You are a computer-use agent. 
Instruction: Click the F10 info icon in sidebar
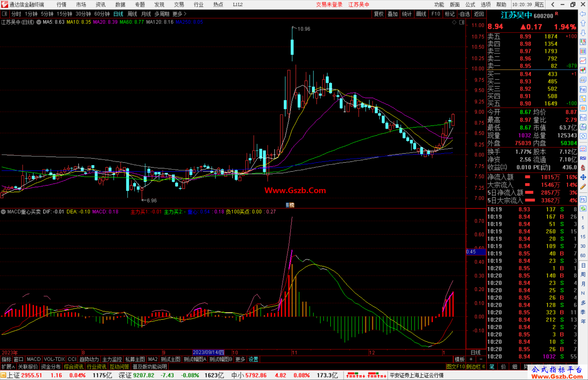[x=583, y=89]
